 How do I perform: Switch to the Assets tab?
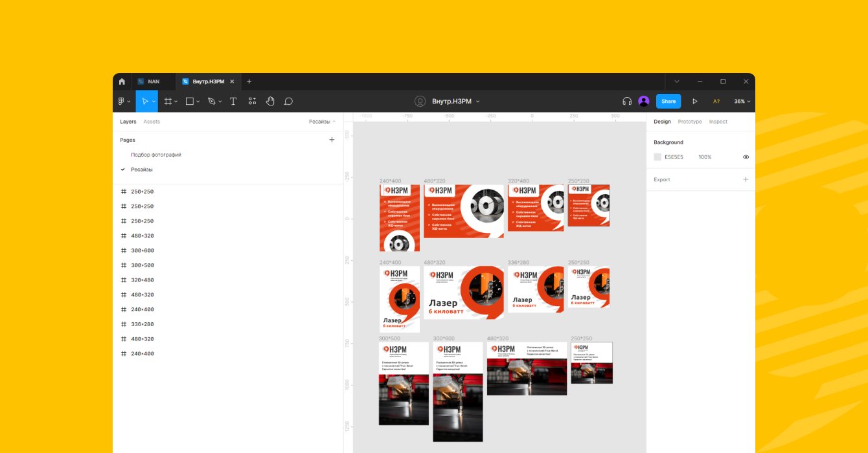coord(152,122)
